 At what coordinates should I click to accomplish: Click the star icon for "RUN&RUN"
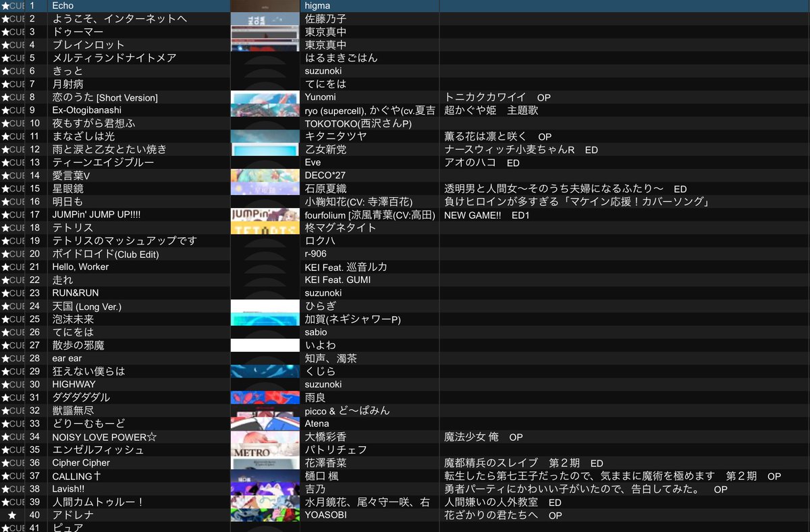click(5, 292)
